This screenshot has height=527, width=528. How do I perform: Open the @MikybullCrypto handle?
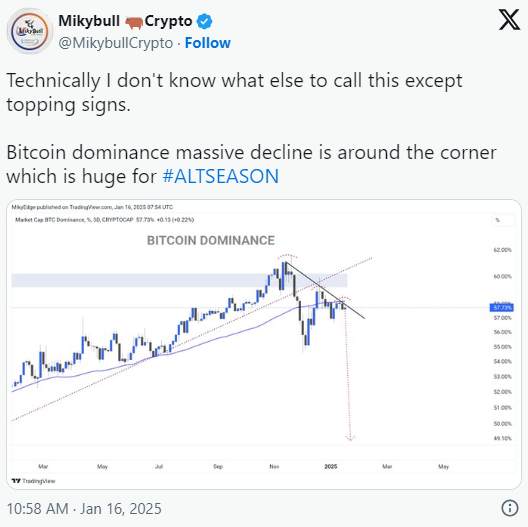point(116,43)
